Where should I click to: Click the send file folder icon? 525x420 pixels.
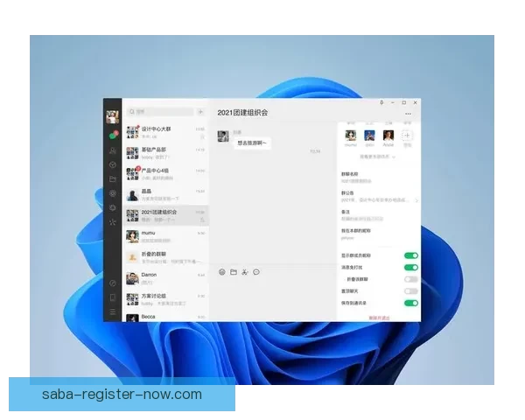[234, 272]
